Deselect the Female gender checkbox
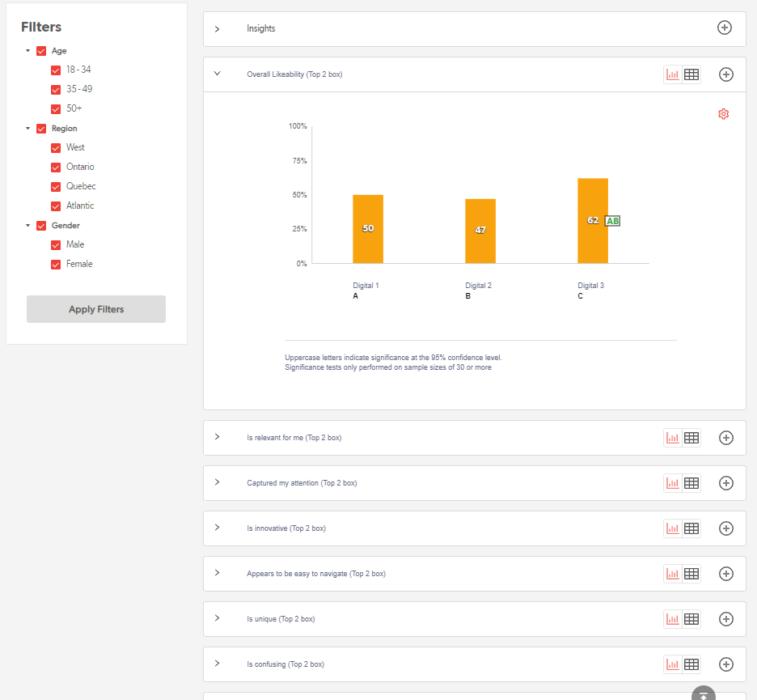 click(x=56, y=265)
